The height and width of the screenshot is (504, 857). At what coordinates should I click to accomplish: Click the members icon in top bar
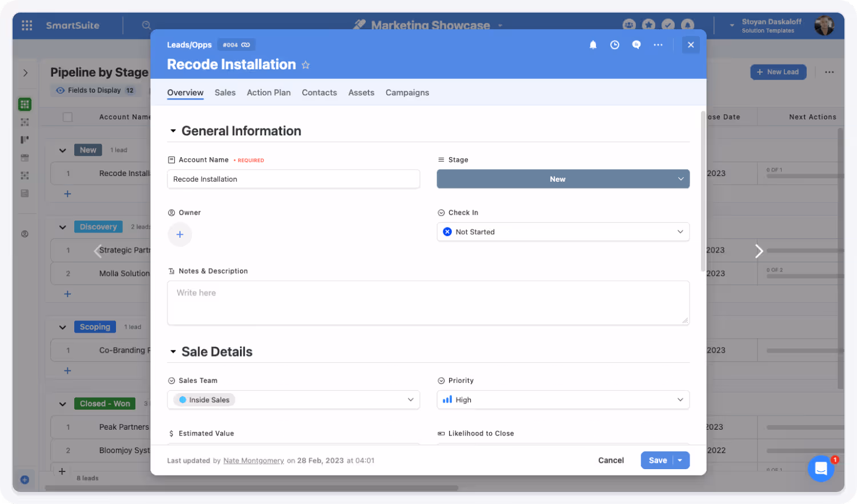[x=629, y=25]
